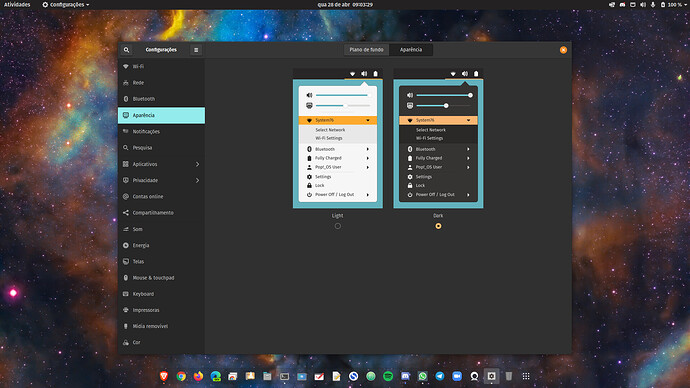Viewport: 690px width, 388px height.
Task: Click the microphone icon in top bar
Action: [x=653, y=4]
